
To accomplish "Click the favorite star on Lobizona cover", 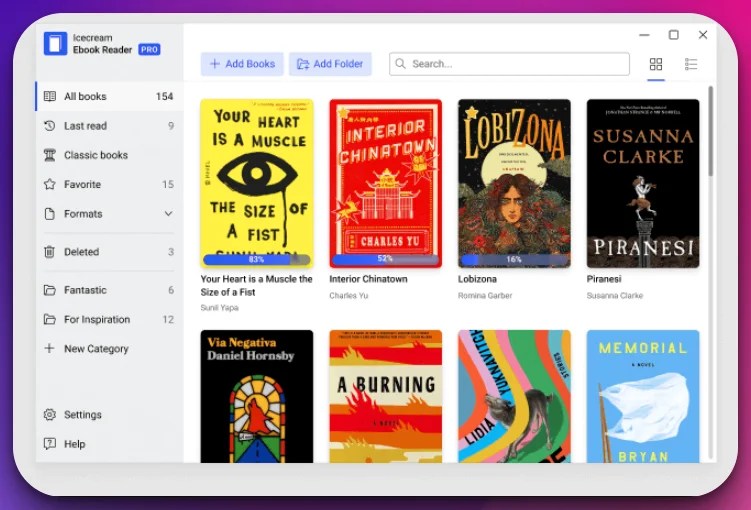I will click(x=471, y=113).
